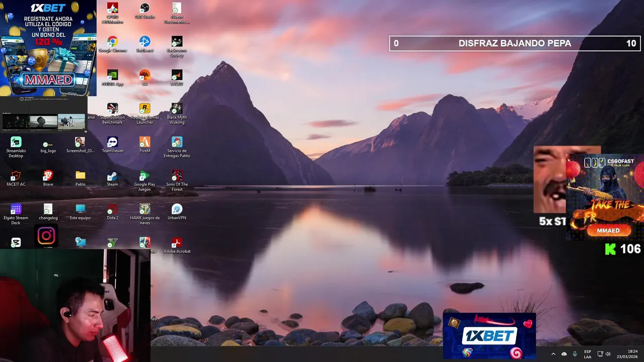Open the GTA V desktop icon
Viewport: 644px width, 362px height.
pyautogui.click(x=113, y=243)
